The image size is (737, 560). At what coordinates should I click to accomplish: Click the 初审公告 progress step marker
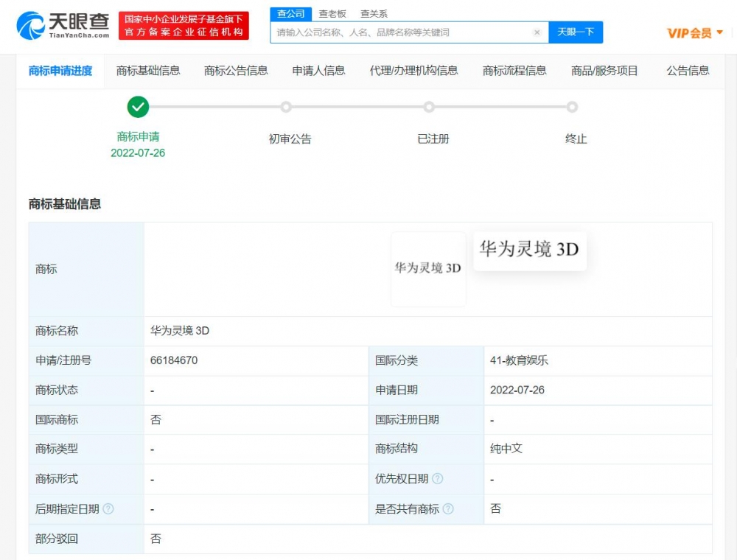click(x=286, y=107)
